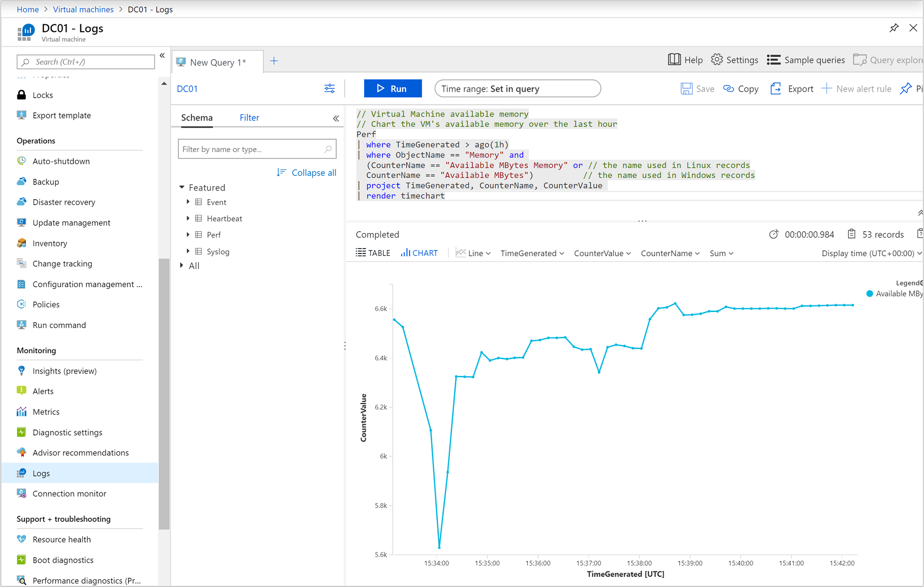Expand the Perf table in schema
This screenshot has width=924, height=587.
[x=188, y=235]
